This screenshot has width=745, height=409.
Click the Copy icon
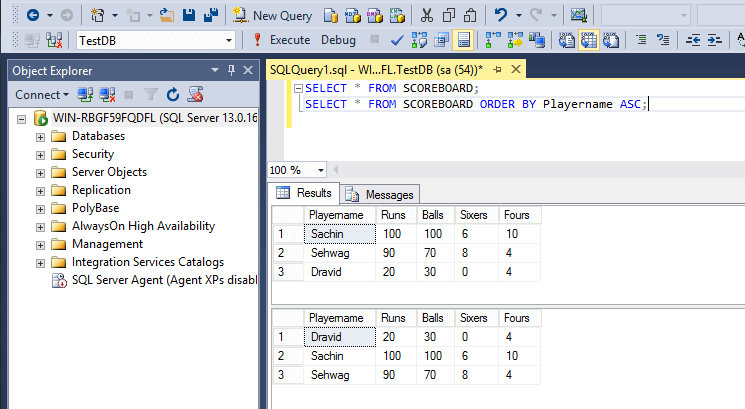(449, 16)
